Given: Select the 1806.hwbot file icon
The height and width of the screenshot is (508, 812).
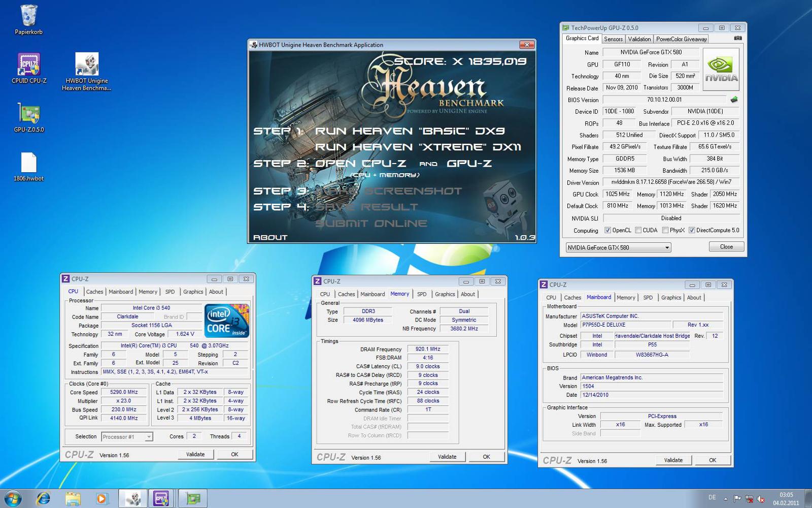Looking at the screenshot, I should point(29,167).
